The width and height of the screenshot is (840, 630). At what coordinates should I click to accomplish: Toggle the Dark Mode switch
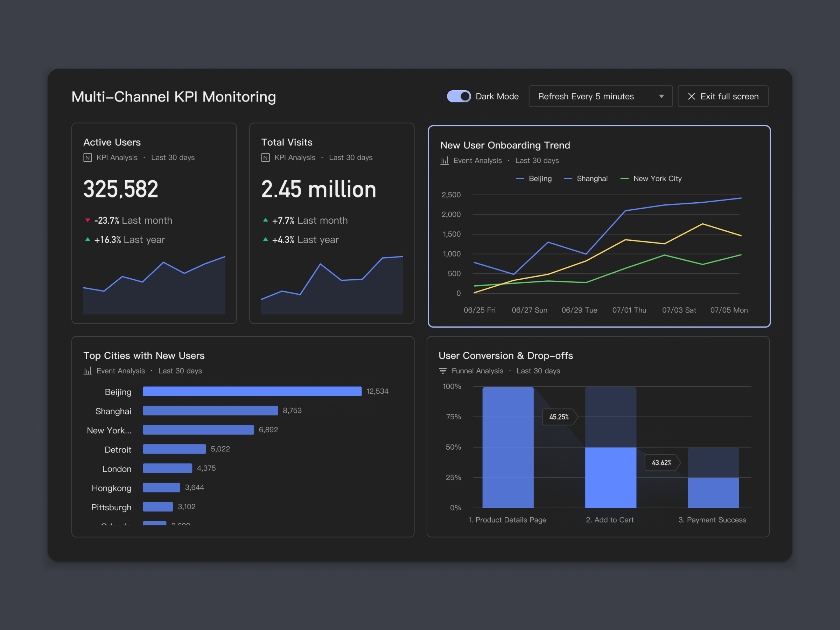click(458, 97)
